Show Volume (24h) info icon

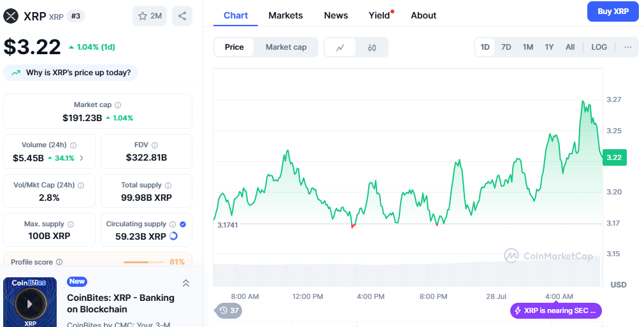tap(73, 145)
